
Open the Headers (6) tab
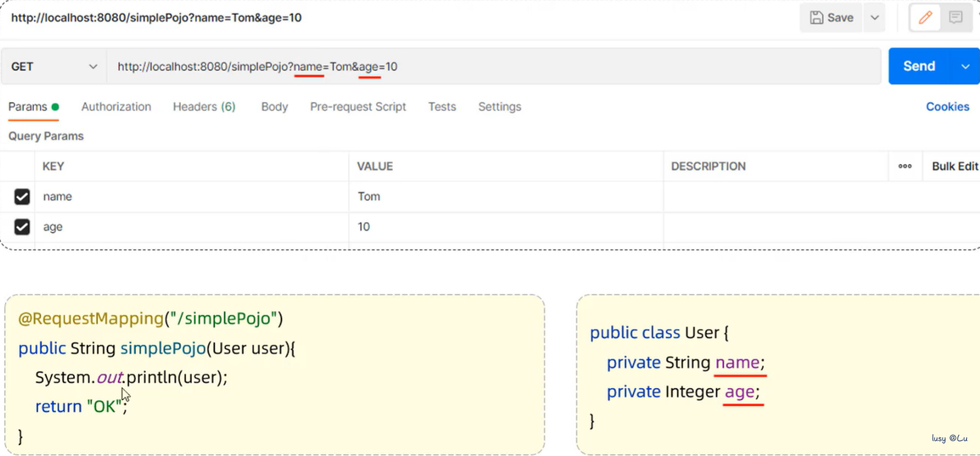[x=204, y=107]
